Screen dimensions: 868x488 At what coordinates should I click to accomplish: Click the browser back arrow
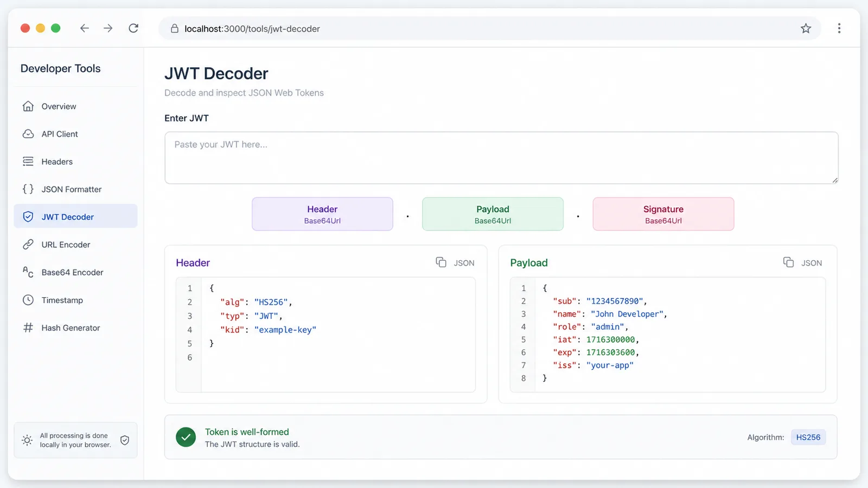click(x=84, y=28)
